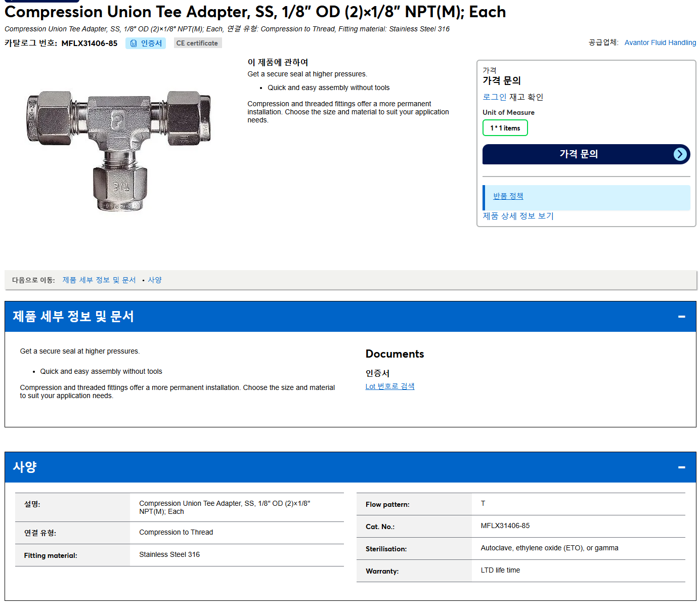Click the 'LTD life time' warranty value
The height and width of the screenshot is (611, 700).
click(x=500, y=571)
